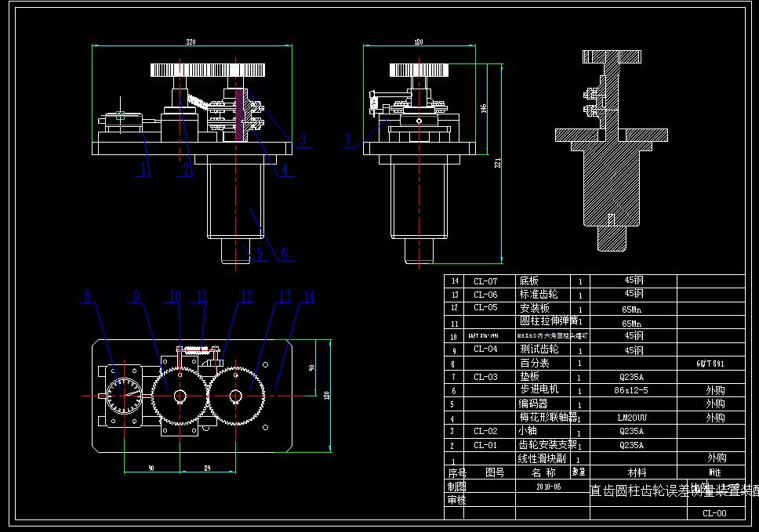Click balloon number "13" in plan view
This screenshot has height=532, width=759.
[x=285, y=296]
